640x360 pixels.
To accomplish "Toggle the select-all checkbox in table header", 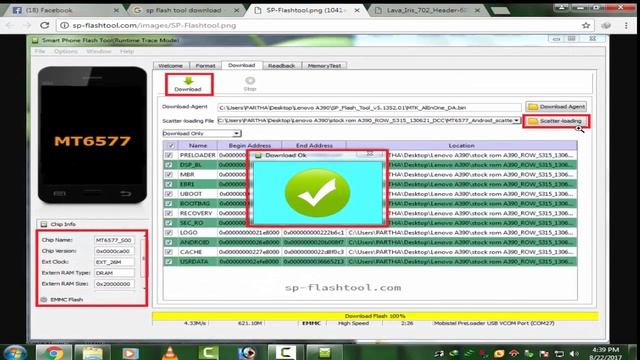I will (x=171, y=146).
